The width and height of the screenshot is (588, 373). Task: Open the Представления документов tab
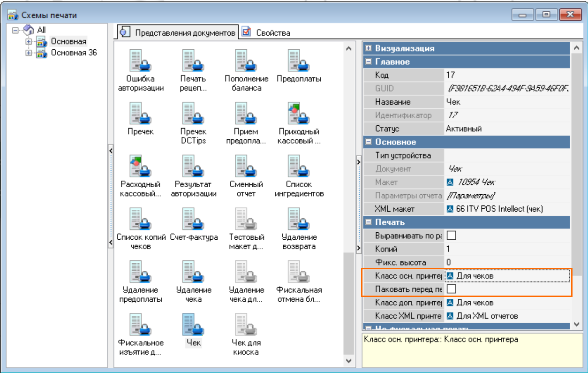184,33
